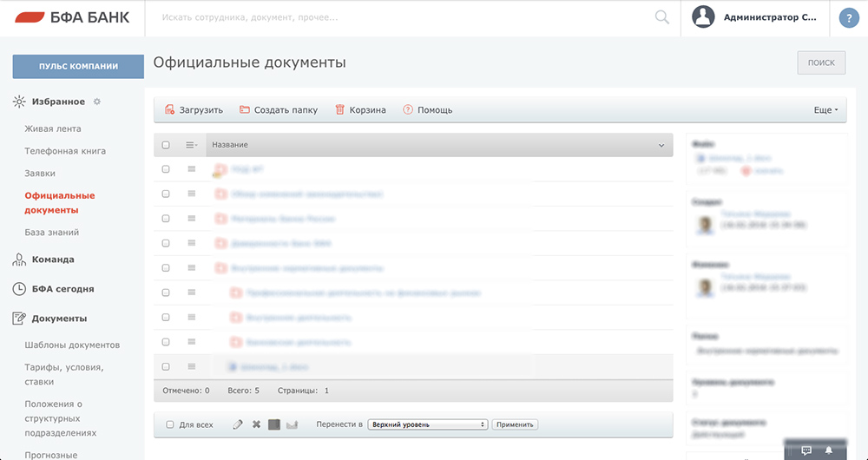Click the Пульс компании button
Image resolution: width=868 pixels, height=460 pixels.
pos(78,67)
